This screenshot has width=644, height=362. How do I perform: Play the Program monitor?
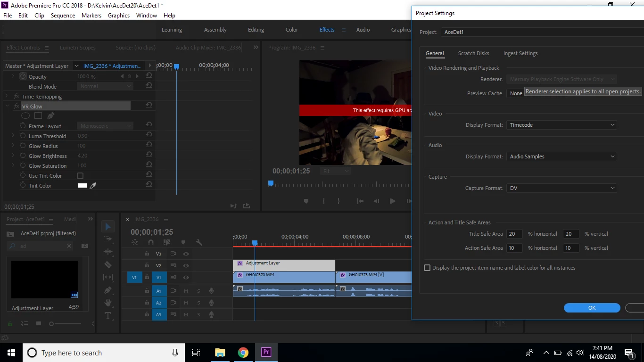coord(392,201)
